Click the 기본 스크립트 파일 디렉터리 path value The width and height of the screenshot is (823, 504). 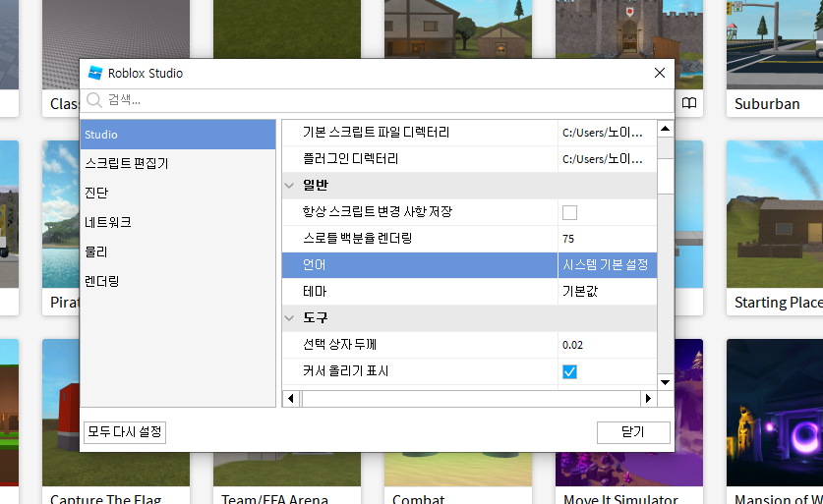[x=607, y=133]
